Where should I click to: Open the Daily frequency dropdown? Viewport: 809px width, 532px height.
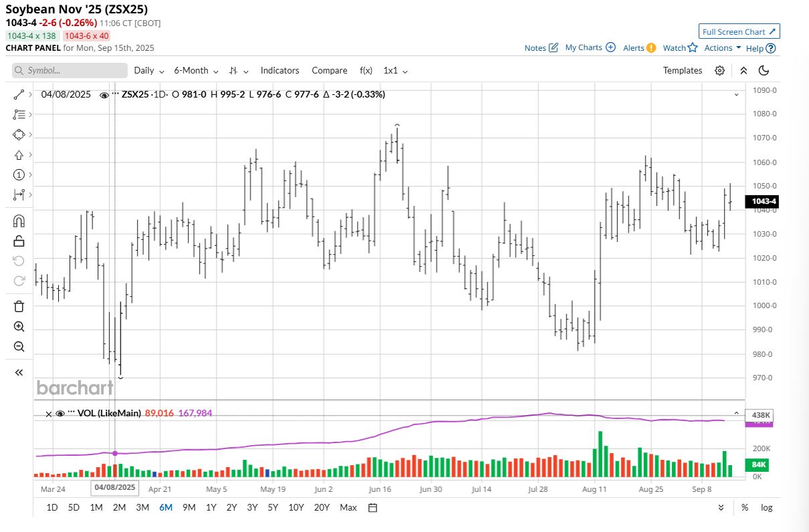(149, 70)
